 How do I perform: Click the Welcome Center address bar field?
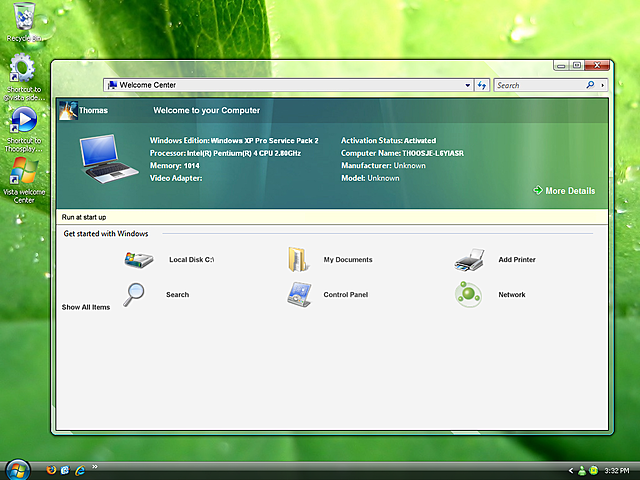[288, 85]
